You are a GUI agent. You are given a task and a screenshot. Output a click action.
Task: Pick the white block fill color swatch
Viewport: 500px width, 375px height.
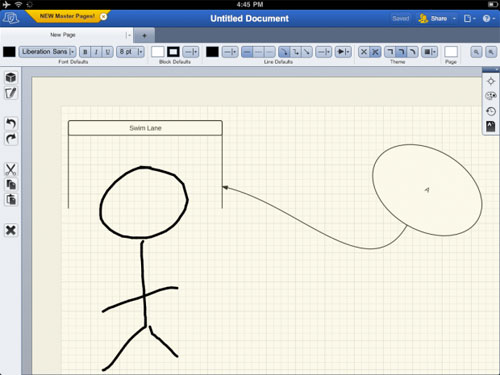pyautogui.click(x=157, y=52)
